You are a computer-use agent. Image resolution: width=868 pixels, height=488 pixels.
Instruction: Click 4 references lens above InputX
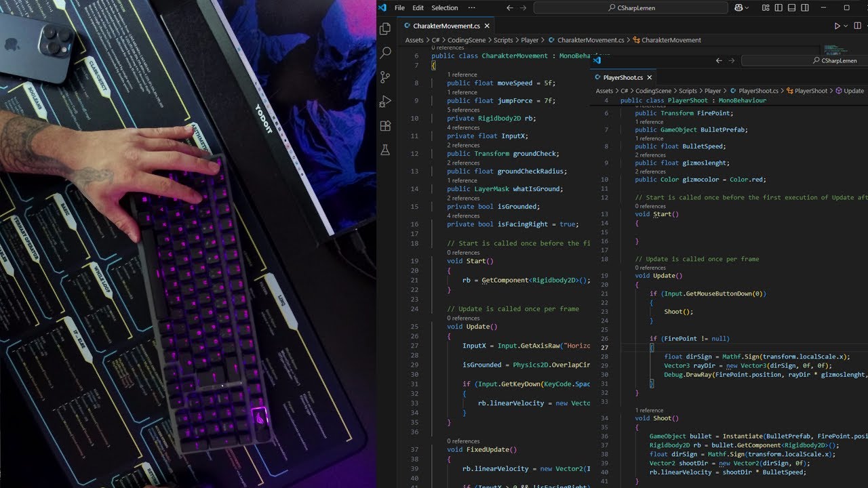463,127
